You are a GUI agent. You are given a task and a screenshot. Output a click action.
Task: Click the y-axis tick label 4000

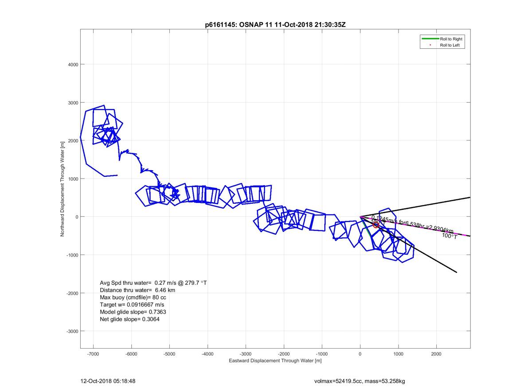pyautogui.click(x=73, y=65)
